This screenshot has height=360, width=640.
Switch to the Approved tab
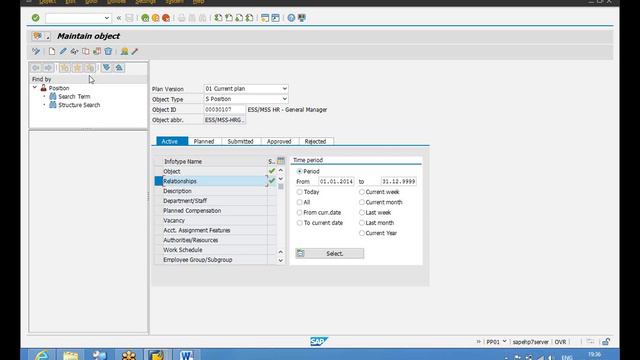(x=279, y=141)
